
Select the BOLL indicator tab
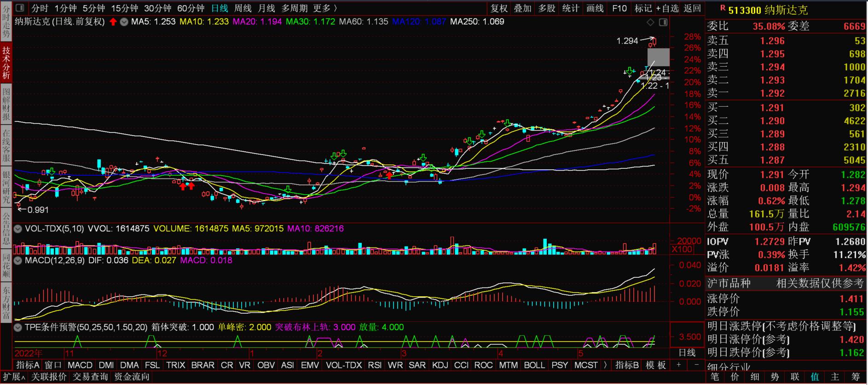tap(534, 365)
